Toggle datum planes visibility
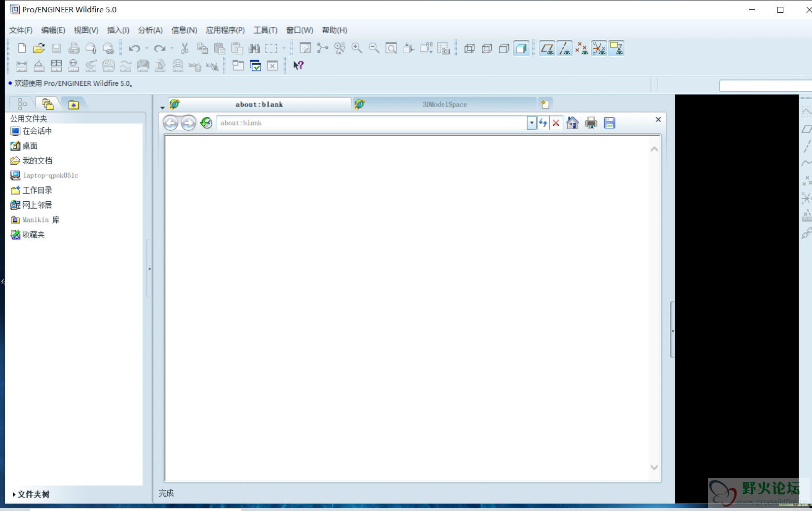 point(547,48)
